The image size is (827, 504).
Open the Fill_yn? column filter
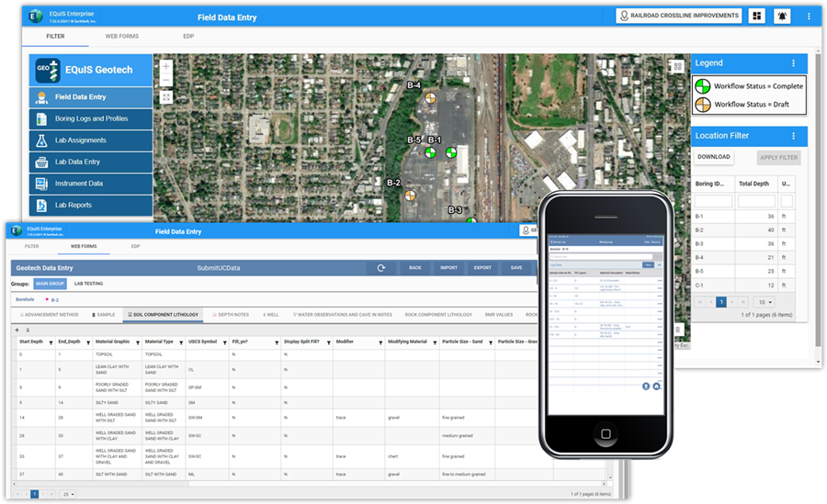277,342
